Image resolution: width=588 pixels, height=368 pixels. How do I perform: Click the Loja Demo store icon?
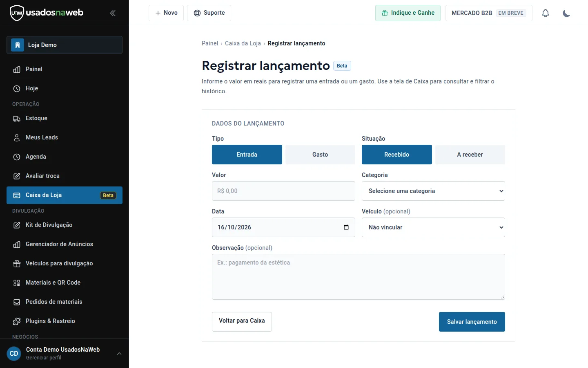(18, 45)
